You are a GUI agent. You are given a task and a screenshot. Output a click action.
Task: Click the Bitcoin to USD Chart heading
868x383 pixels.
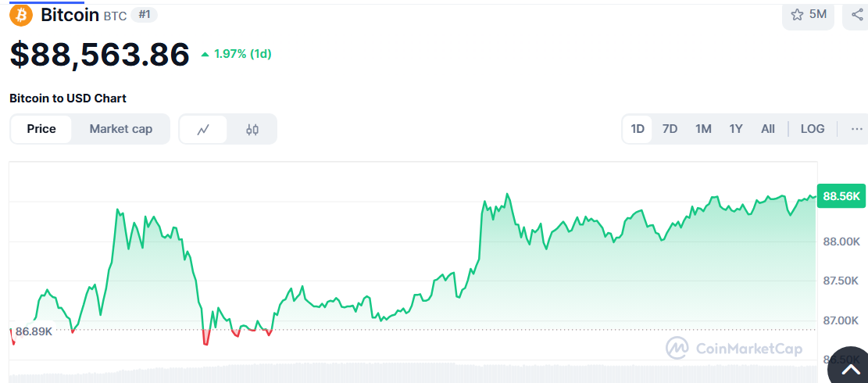pyautogui.click(x=68, y=98)
